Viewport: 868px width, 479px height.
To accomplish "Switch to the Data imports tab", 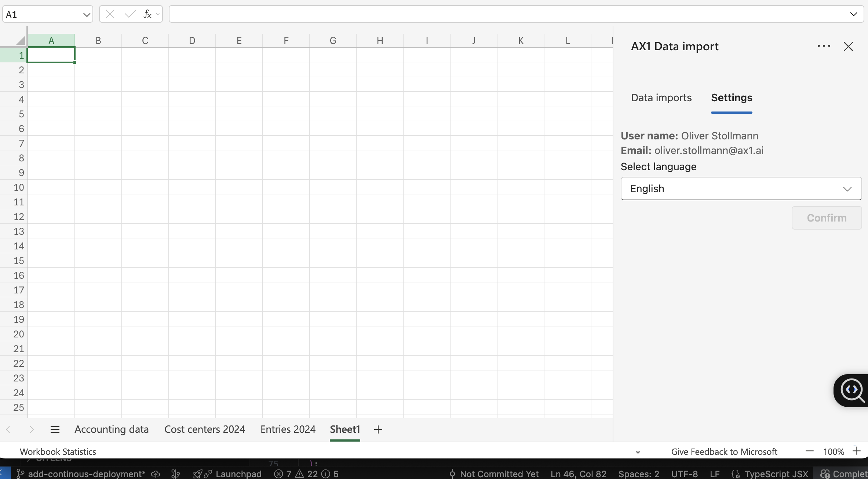I will tap(661, 98).
